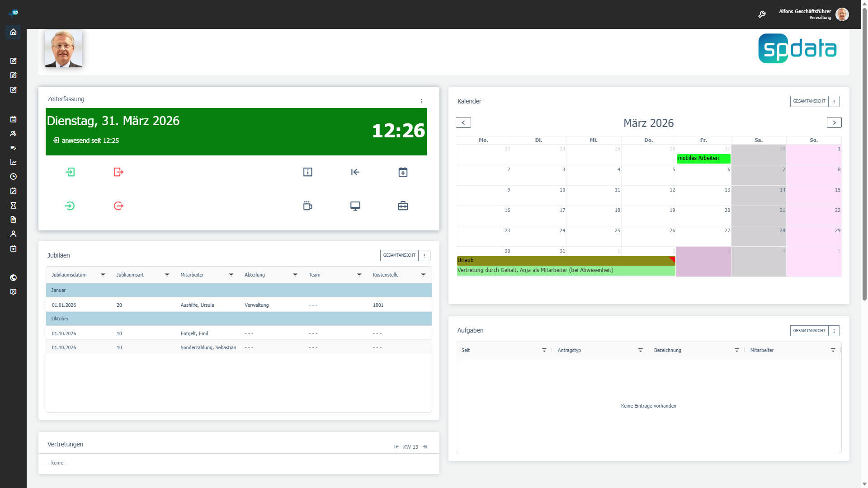The height and width of the screenshot is (488, 868).
Task: Open the globe icon in left sidebar
Action: 13,278
